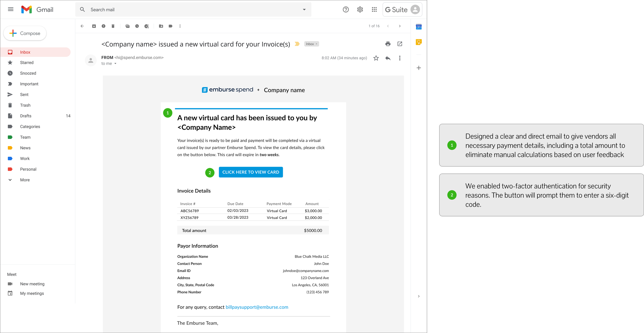This screenshot has height=333, width=644.
Task: Click the CLICK HERE TO VIEW CARD button
Action: tap(251, 172)
